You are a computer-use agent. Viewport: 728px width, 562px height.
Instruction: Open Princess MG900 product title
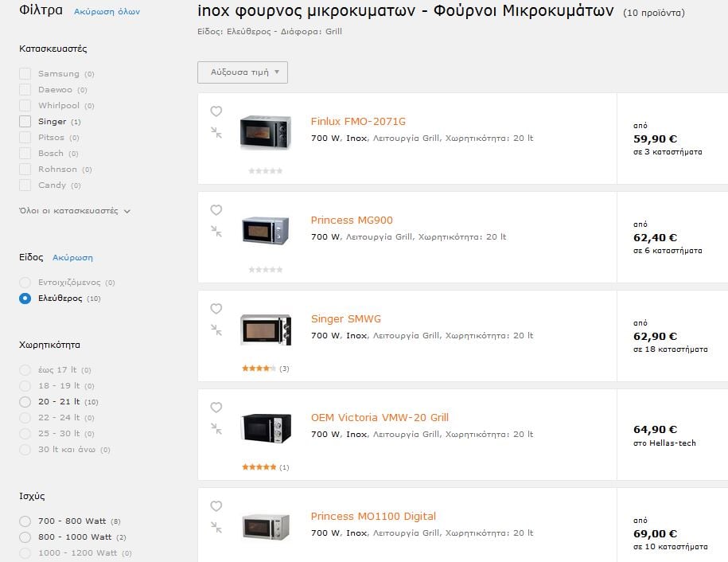(x=352, y=221)
